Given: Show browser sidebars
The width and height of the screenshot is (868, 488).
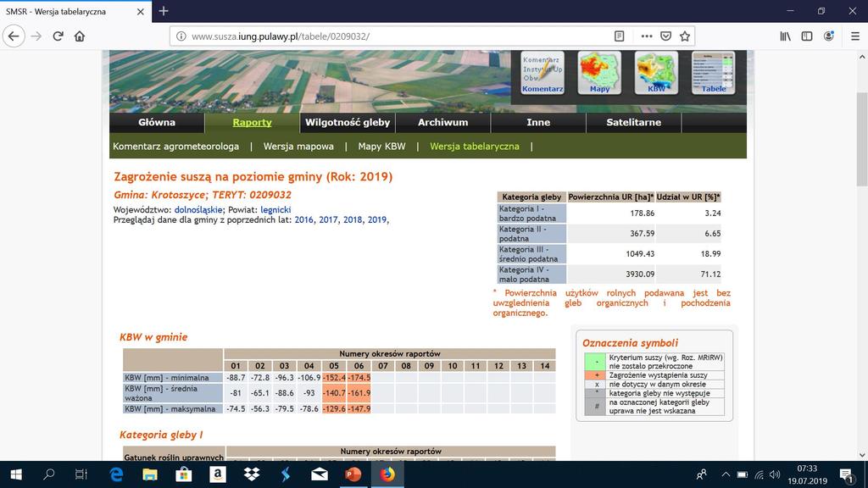Looking at the screenshot, I should click(807, 36).
